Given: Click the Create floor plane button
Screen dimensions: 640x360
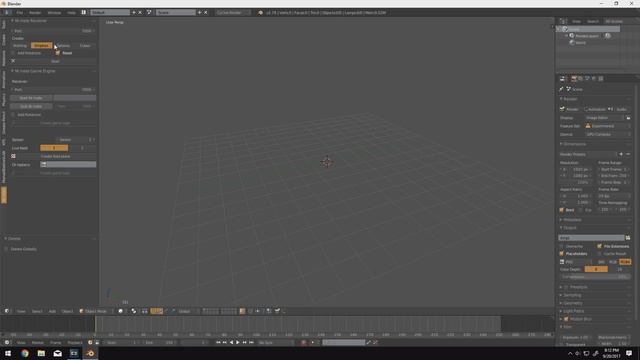Looking at the screenshot, I should click(x=55, y=156).
